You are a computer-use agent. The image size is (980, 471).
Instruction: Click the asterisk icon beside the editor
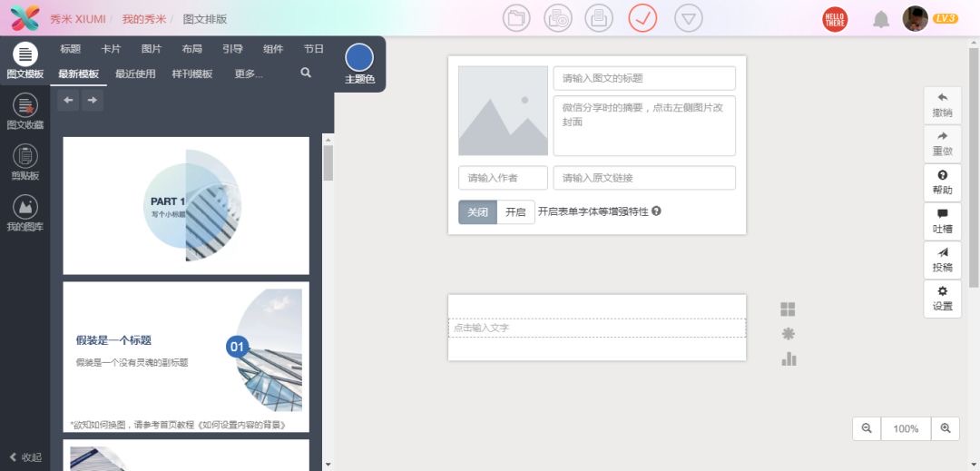tap(789, 334)
